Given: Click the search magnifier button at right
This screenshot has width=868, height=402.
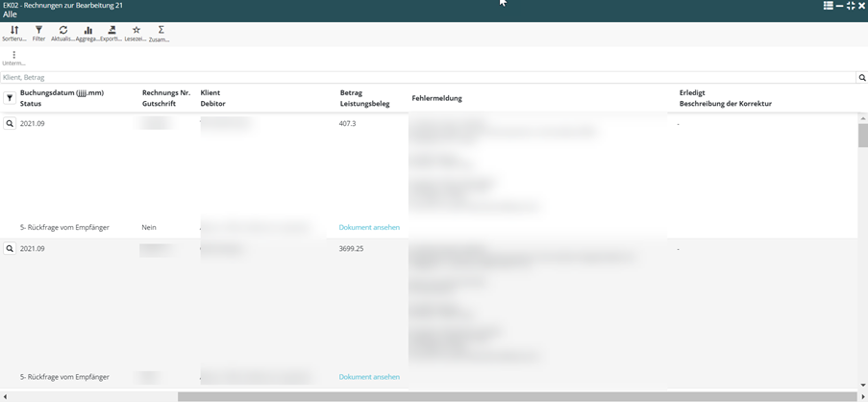Looking at the screenshot, I should pos(861,78).
